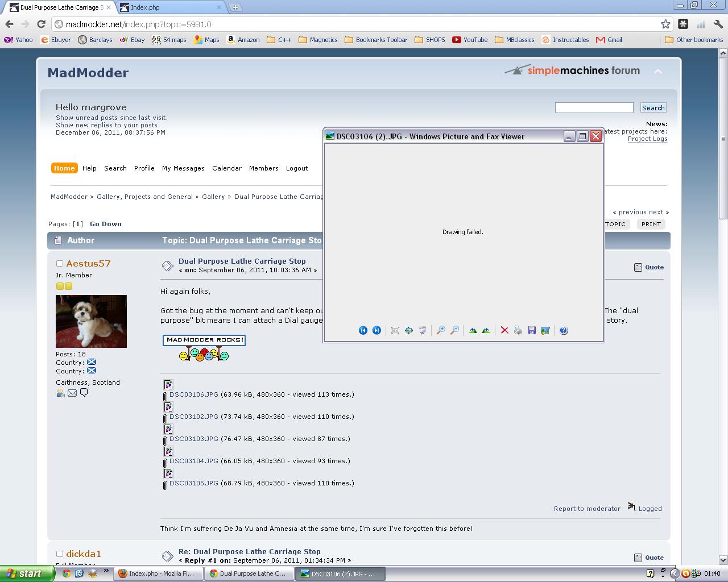Go to previous image in Picture Viewer
The height and width of the screenshot is (582, 728).
[x=363, y=330]
